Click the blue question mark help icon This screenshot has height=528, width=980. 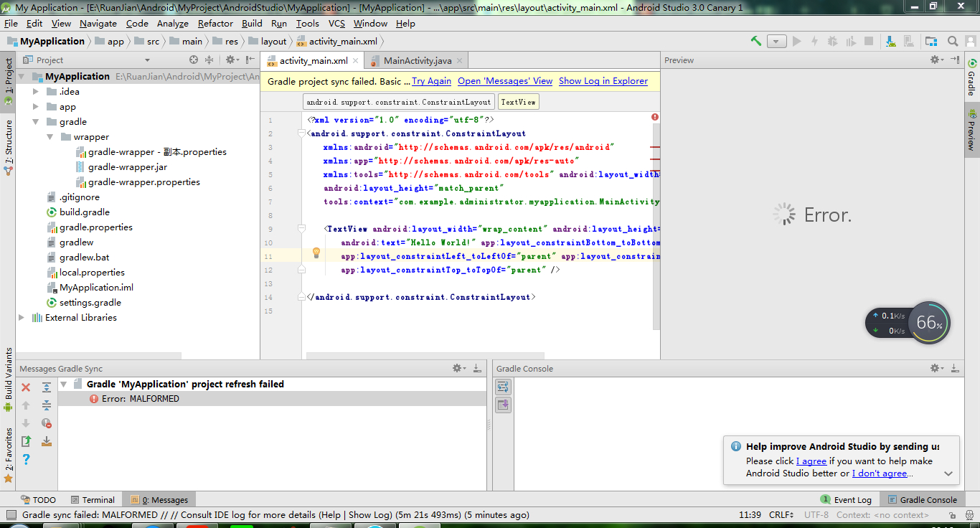[x=26, y=459]
